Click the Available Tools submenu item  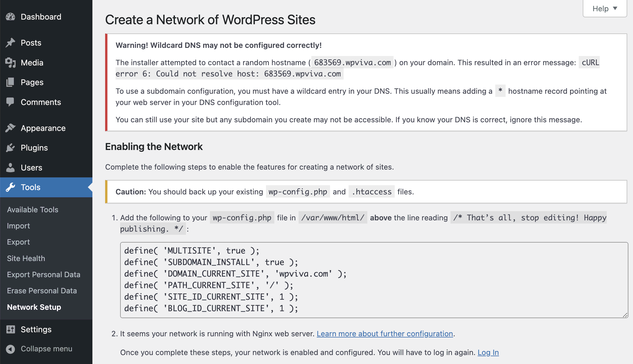tap(32, 210)
